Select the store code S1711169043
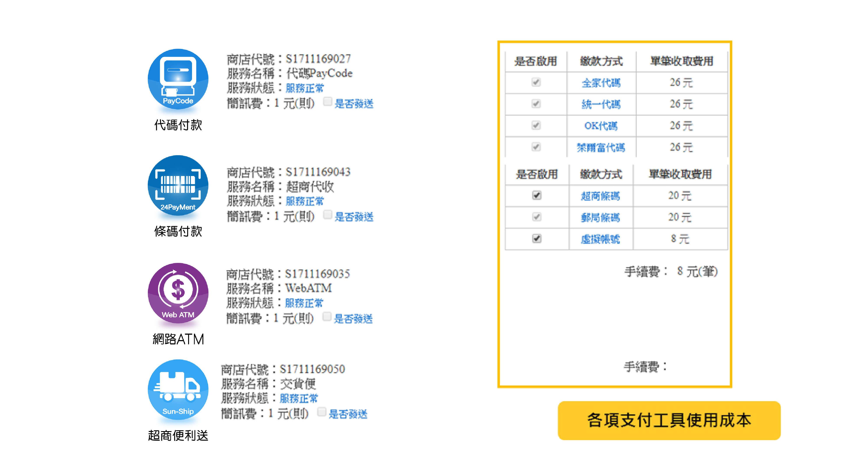Viewport: 868px width, 476px height. pyautogui.click(x=318, y=172)
